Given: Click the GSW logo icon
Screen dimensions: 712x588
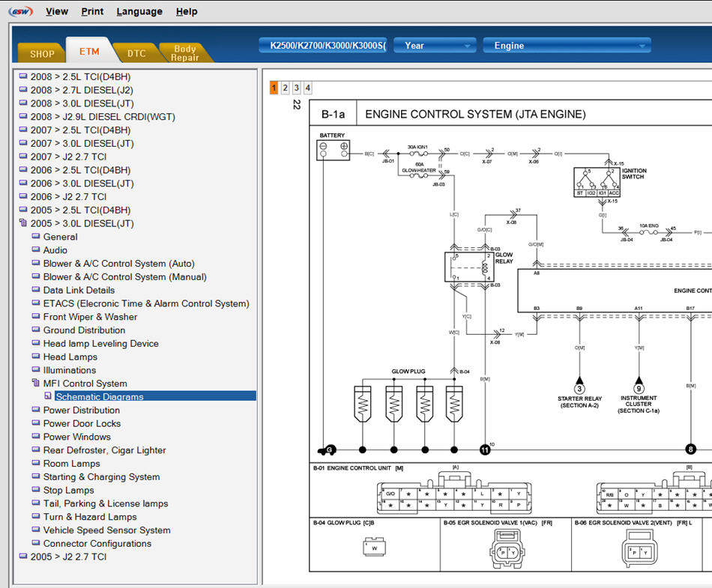Looking at the screenshot, I should (x=20, y=11).
